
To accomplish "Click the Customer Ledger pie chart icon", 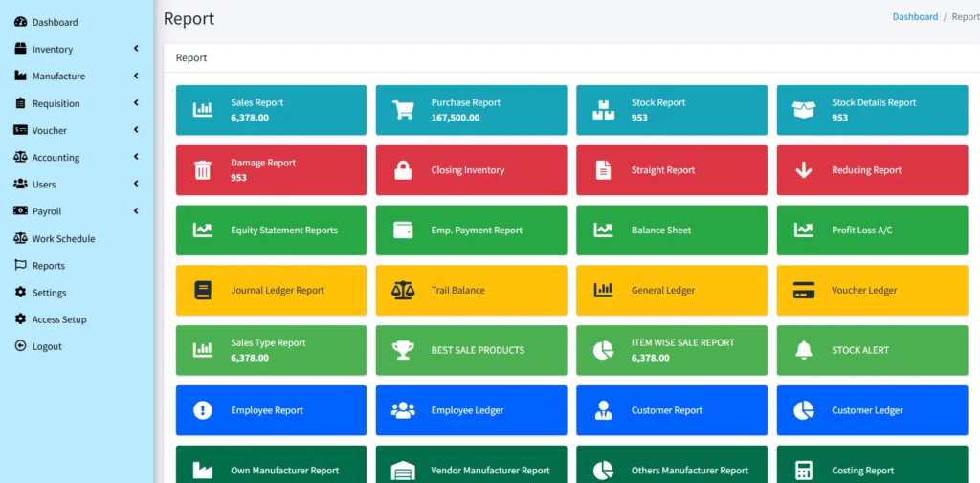I will pyautogui.click(x=804, y=410).
